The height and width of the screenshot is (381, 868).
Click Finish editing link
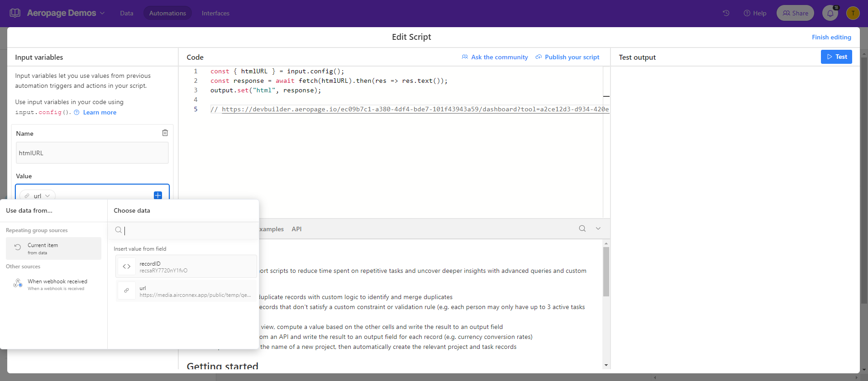pos(831,37)
